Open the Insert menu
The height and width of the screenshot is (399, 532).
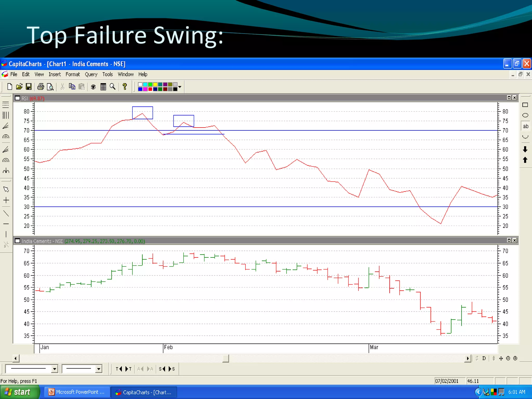coord(55,74)
